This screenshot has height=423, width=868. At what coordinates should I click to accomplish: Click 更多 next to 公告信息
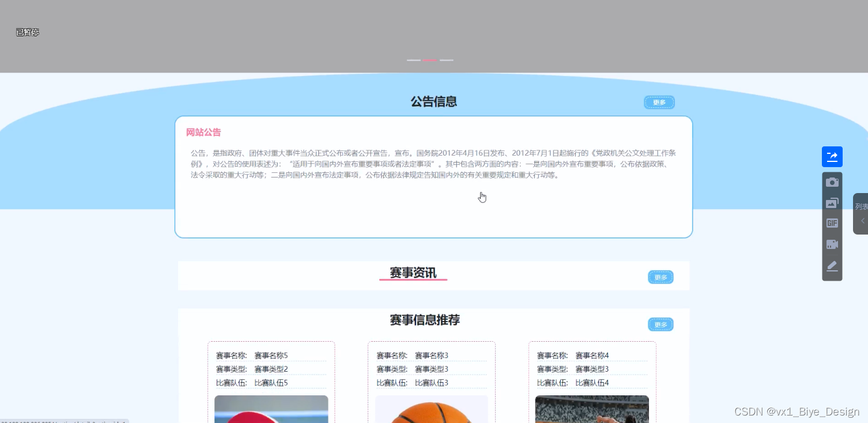coord(659,103)
